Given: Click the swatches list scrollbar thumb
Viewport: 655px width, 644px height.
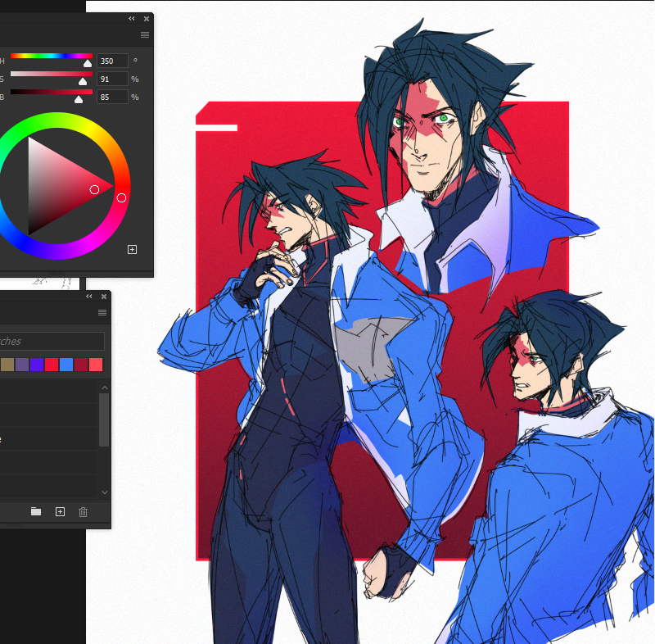Looking at the screenshot, I should 104,420.
